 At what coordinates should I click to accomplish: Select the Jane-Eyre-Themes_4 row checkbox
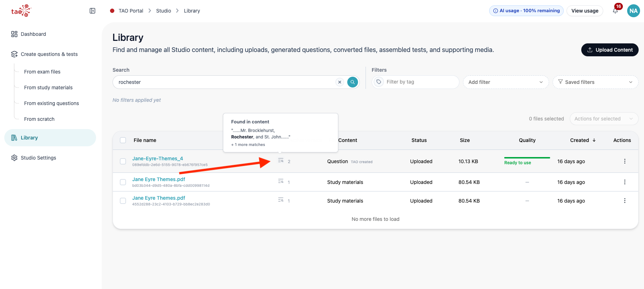point(123,161)
